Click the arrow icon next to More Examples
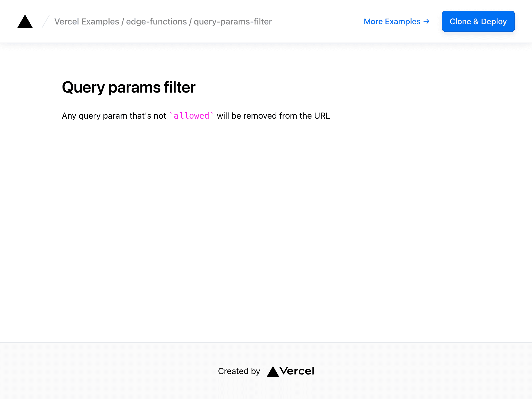532x399 pixels. pos(426,22)
